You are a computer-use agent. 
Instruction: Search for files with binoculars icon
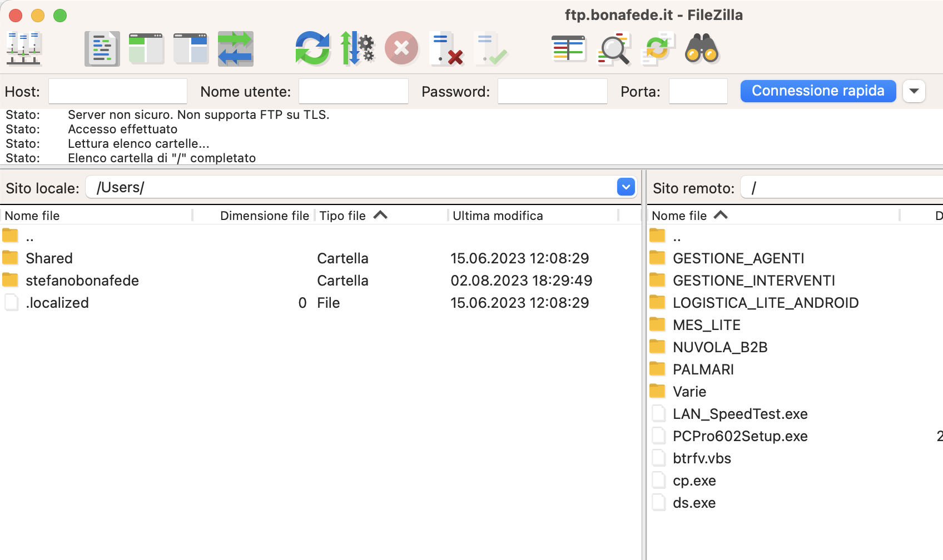pos(702,49)
